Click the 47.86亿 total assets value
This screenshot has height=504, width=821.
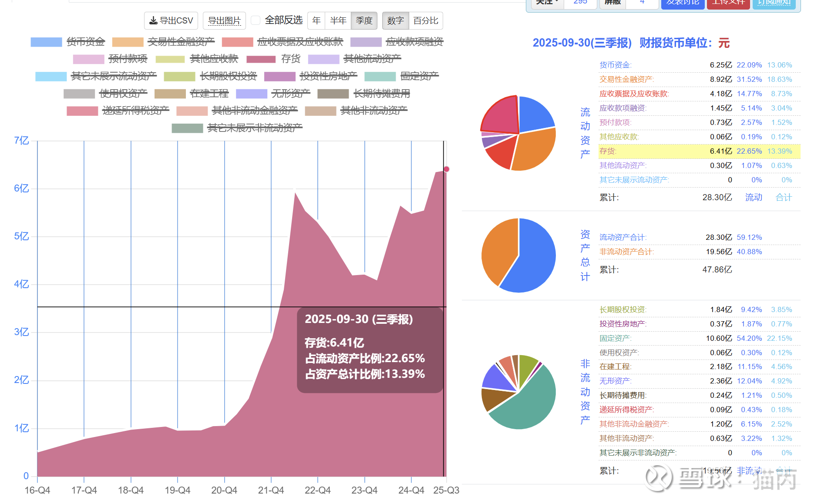click(x=717, y=270)
